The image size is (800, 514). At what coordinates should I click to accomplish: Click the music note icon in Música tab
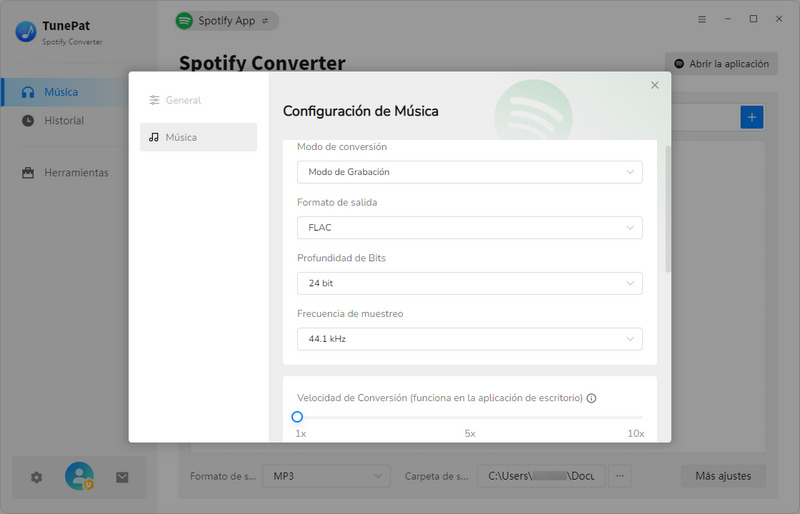pos(154,137)
